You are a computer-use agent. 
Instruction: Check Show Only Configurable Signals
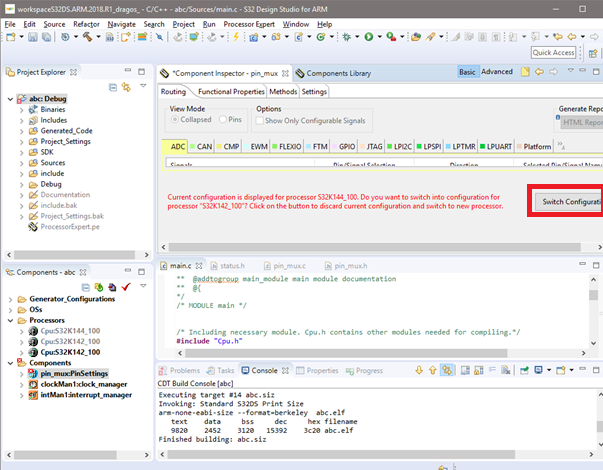[x=260, y=121]
